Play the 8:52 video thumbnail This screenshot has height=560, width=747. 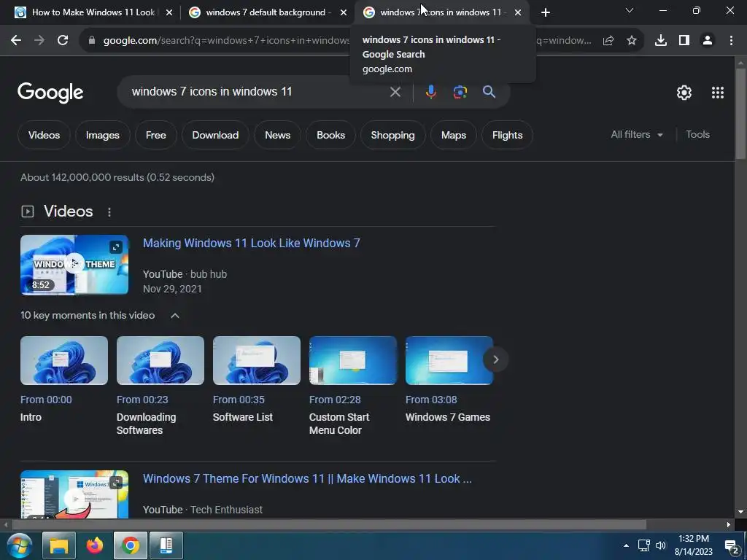[x=74, y=265]
